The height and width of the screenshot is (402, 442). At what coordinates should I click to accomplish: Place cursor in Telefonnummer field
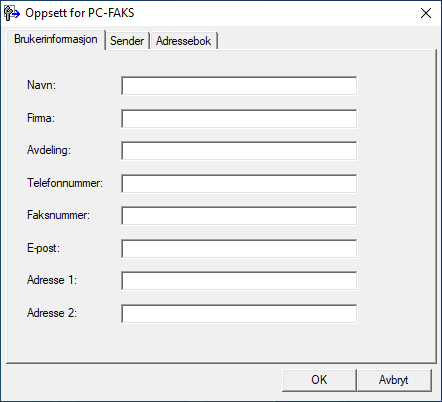[x=239, y=183]
